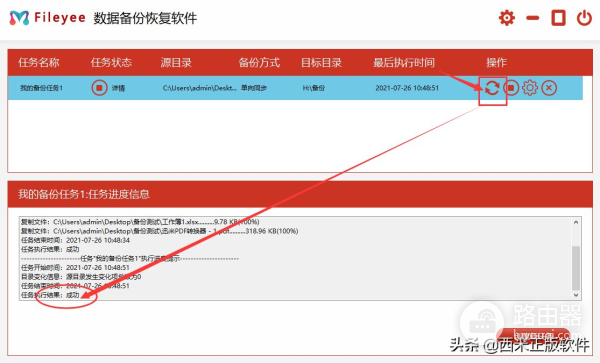This screenshot has height=363, width=600.
Task: Stop the task using operation stop icon
Action: (511, 88)
